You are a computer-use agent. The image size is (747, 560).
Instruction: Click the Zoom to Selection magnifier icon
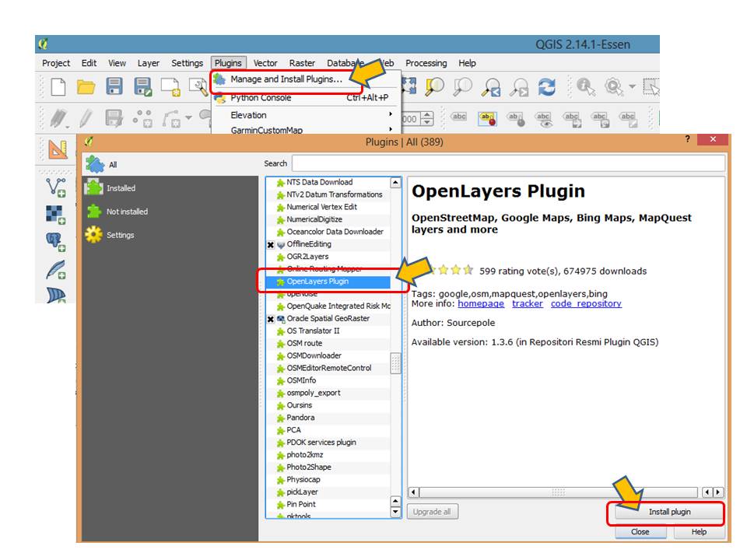(434, 86)
